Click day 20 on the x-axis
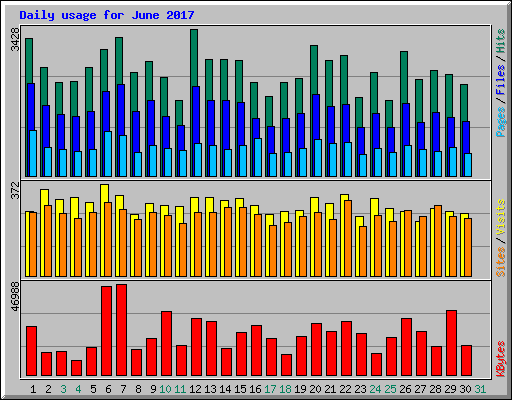Viewport: 512px width, 400px height. tap(315, 389)
